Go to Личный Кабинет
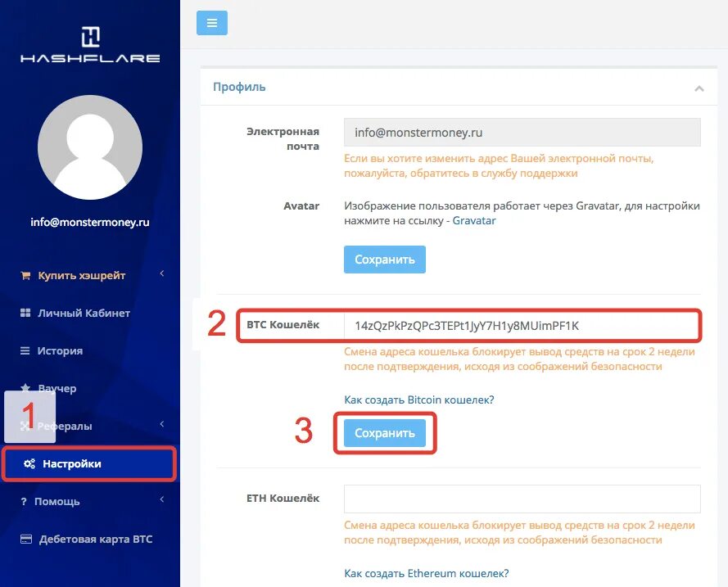This screenshot has height=587, width=728. coord(84,314)
